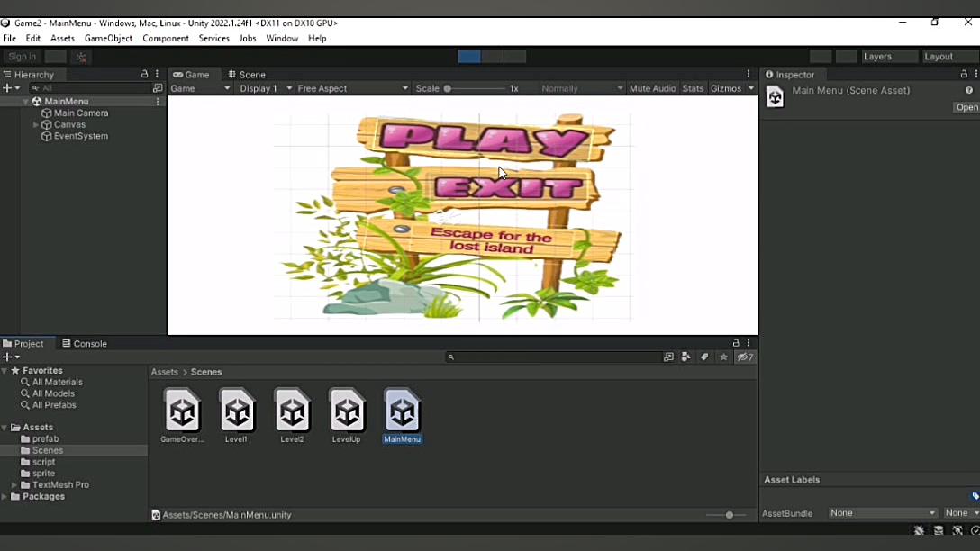Select the GameOver scene asset icon

(x=182, y=411)
